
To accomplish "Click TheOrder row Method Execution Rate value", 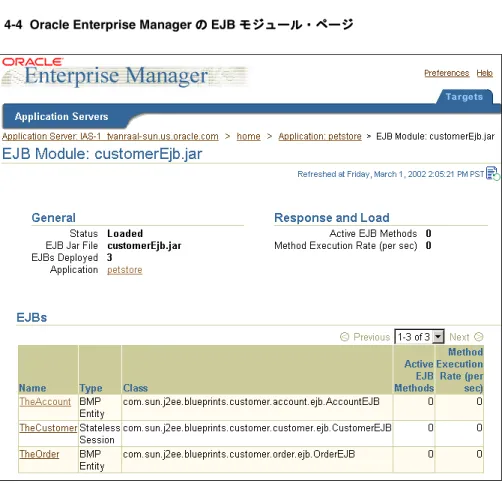I will click(479, 454).
